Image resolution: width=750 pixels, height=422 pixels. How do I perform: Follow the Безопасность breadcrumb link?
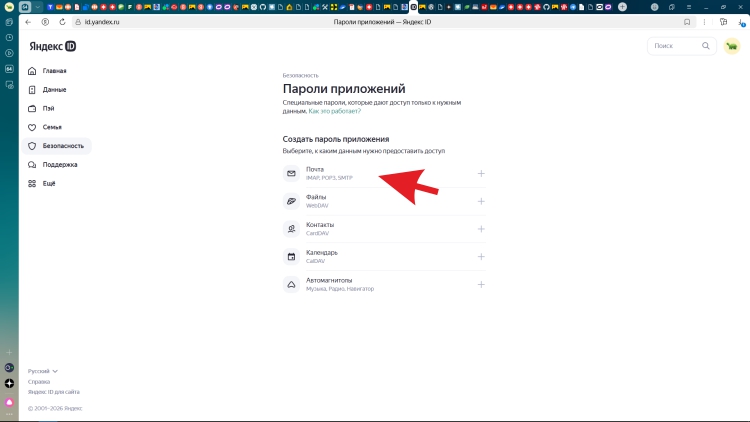pyautogui.click(x=300, y=75)
